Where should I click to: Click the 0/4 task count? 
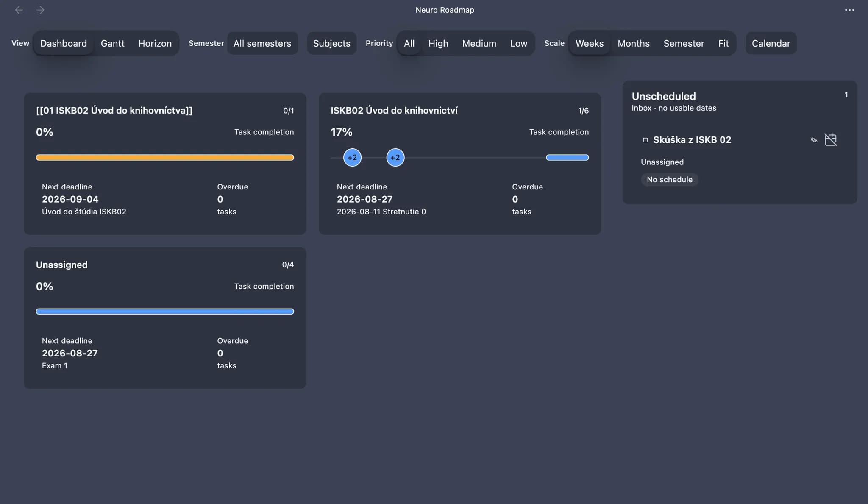[x=288, y=265]
